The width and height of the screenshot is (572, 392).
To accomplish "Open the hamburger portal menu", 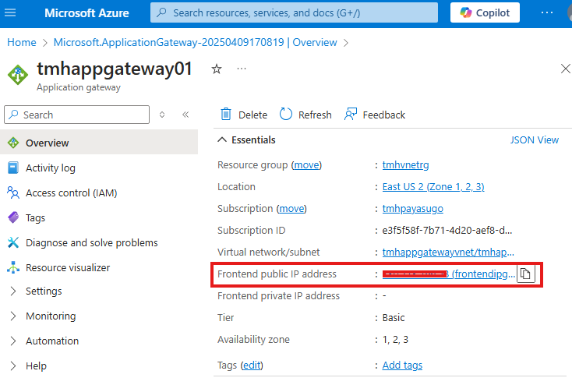I will (x=10, y=12).
